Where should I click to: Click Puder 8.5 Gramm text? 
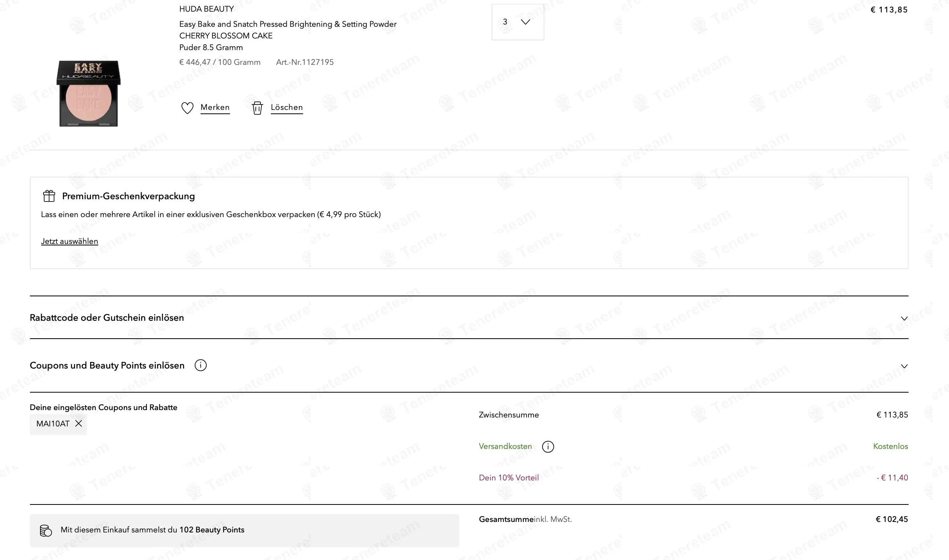[x=211, y=47]
